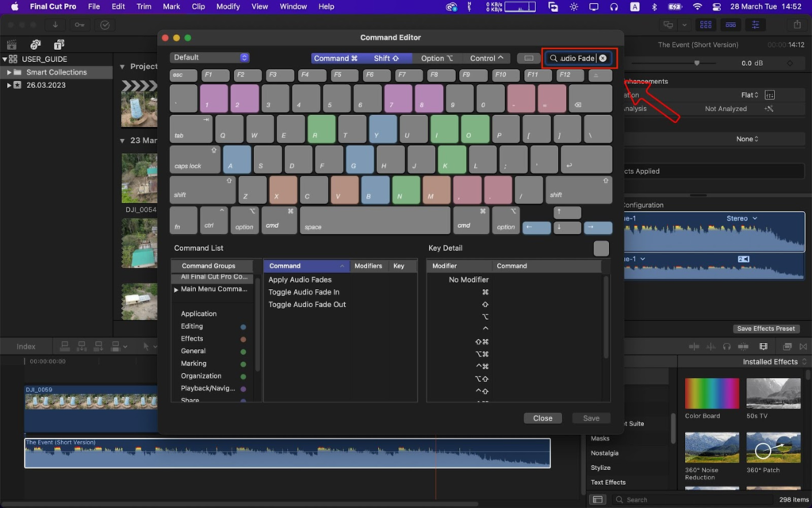This screenshot has height=508, width=812.
Task: Open the Installed Effects dropdown
Action: point(774,361)
